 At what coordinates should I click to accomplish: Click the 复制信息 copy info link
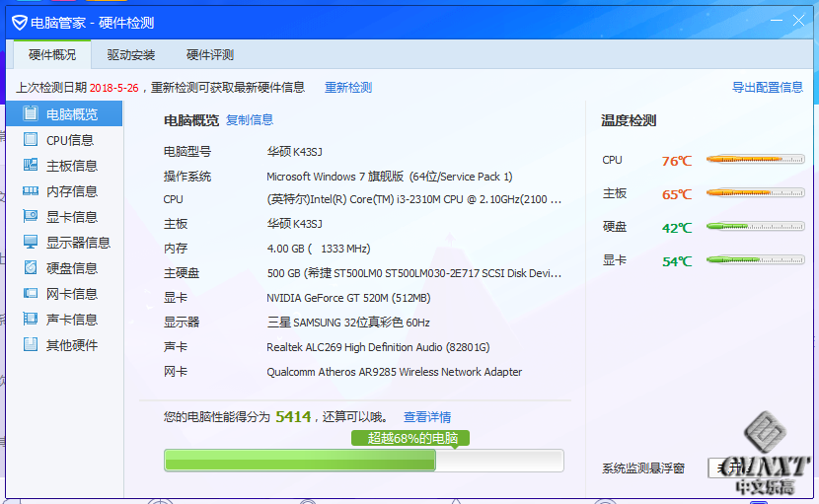click(x=250, y=120)
